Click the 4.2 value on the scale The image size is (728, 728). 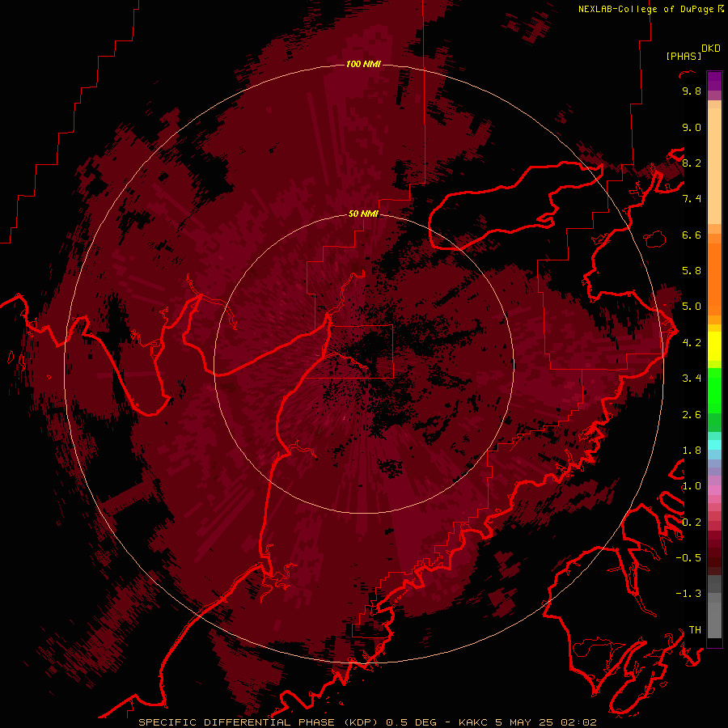[692, 343]
